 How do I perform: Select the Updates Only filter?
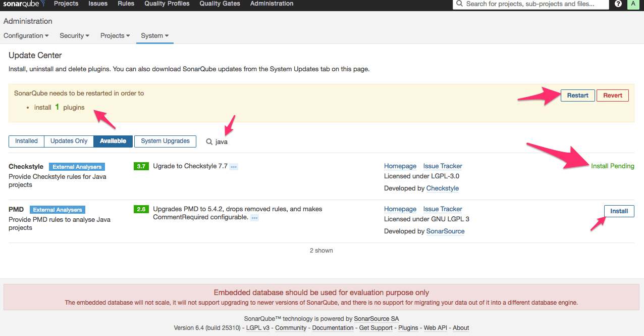[69, 141]
